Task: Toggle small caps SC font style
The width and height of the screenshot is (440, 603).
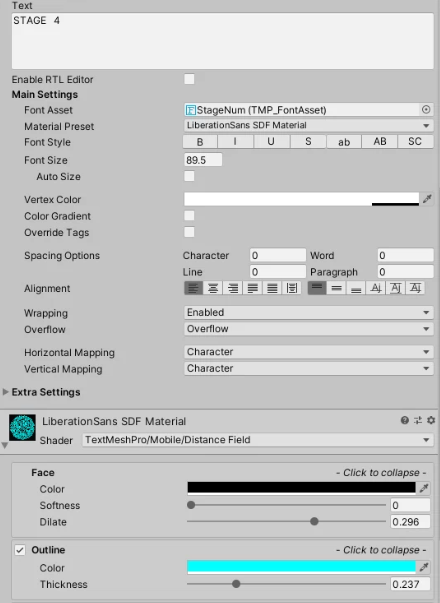Action: [x=415, y=142]
